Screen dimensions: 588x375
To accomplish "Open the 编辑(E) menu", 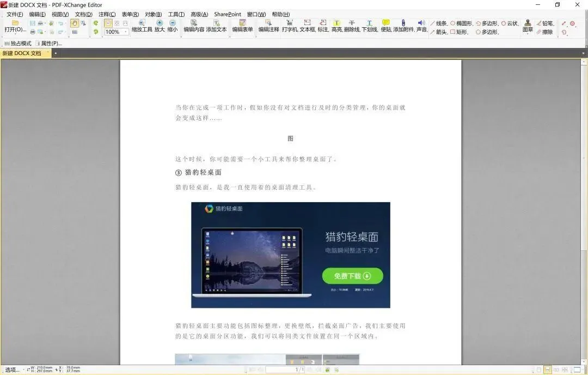I will [x=37, y=14].
